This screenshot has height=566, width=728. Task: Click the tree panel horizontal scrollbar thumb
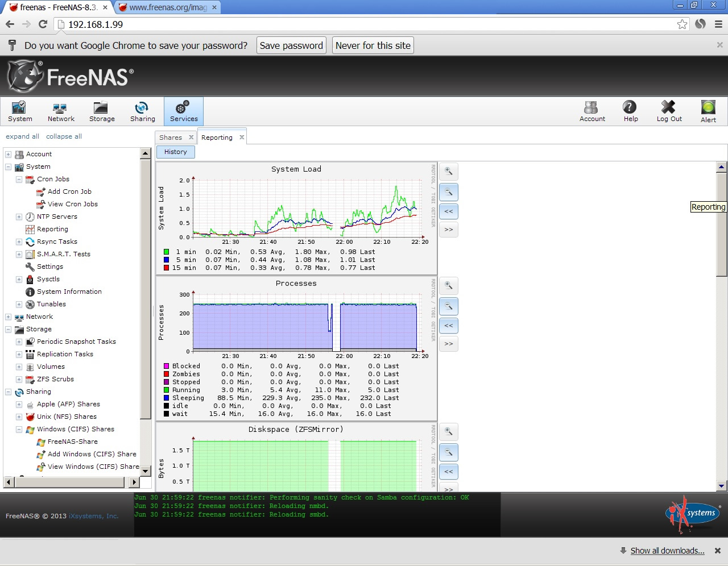[69, 482]
